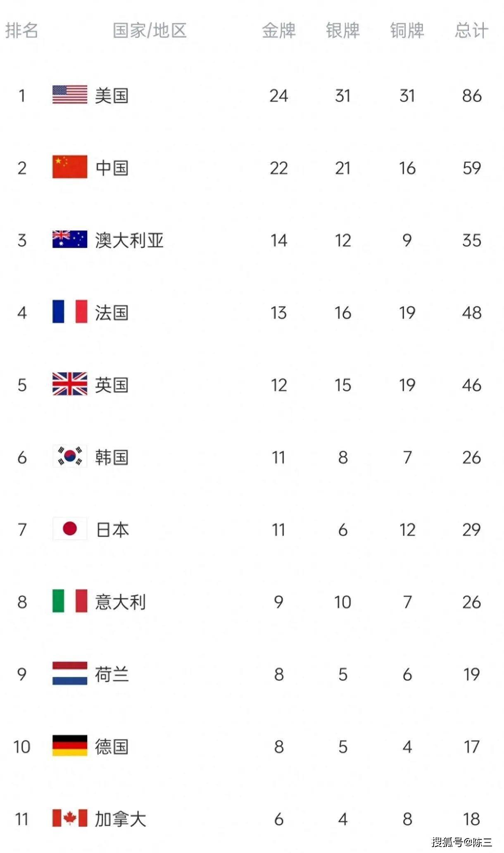Open the 澳大利亚 country name link
Viewport: 504px width, 853px height.
coord(129,240)
